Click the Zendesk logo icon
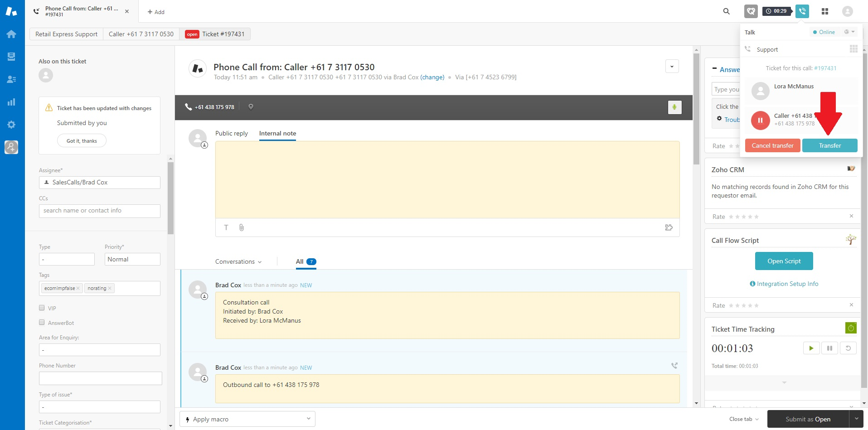868x430 pixels. click(11, 11)
